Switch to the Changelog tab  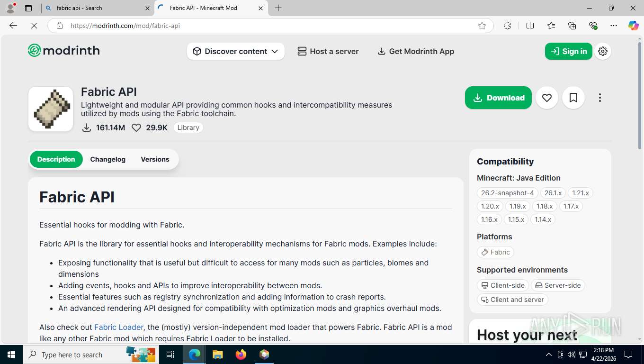pos(108,159)
